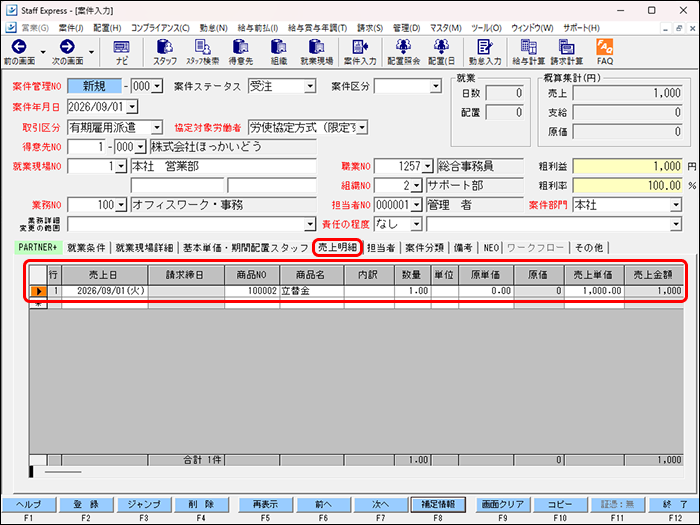Click product name cell 立替金
Screen dimensions: 700x525
click(x=312, y=291)
